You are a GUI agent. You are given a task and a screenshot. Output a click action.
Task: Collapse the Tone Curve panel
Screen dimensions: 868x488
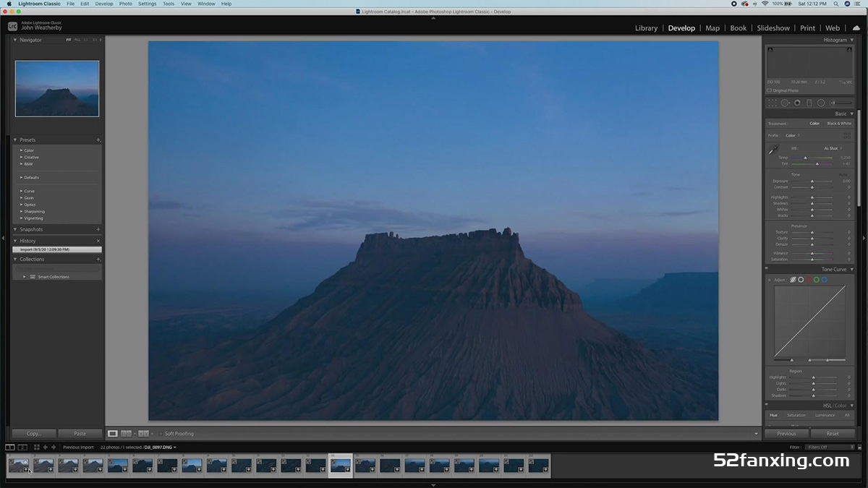pos(851,269)
